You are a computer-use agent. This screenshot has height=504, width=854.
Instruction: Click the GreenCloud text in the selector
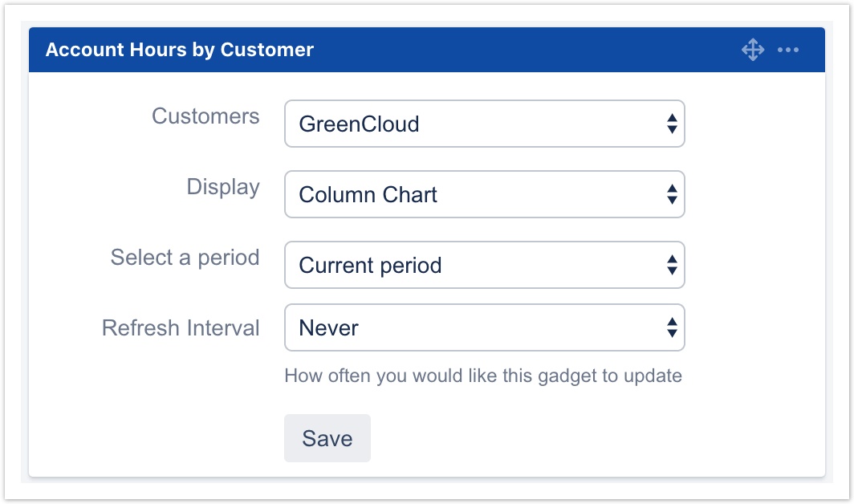[359, 124]
